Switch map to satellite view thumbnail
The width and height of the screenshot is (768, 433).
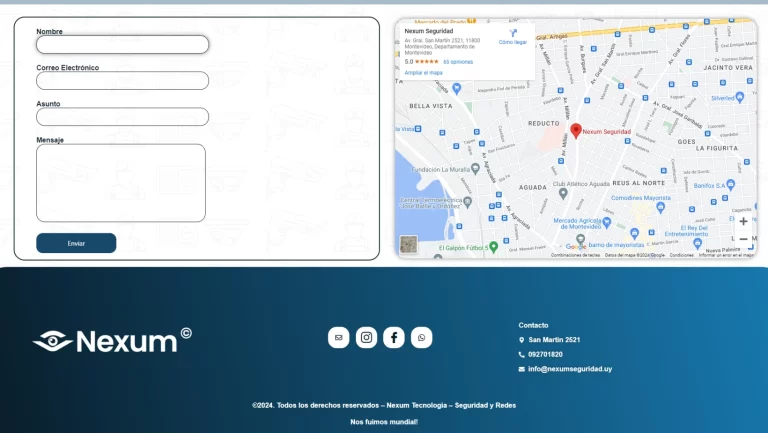(x=408, y=244)
